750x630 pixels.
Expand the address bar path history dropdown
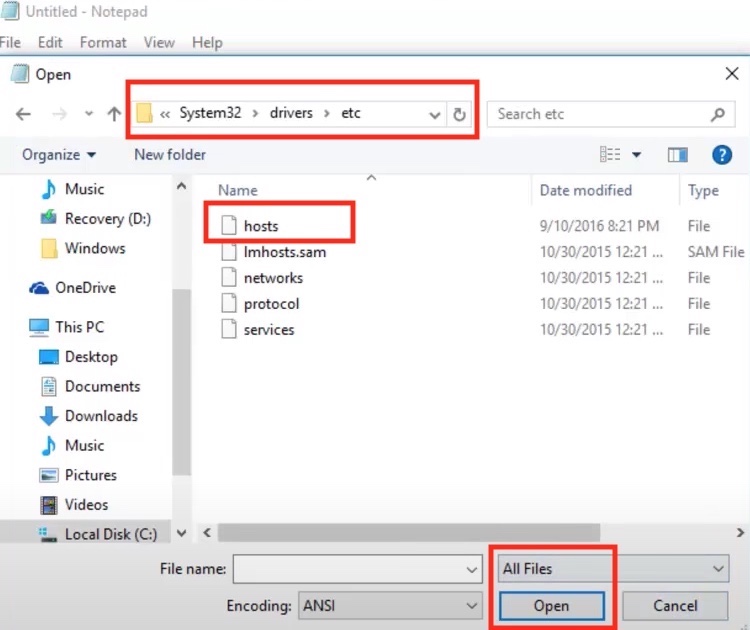coord(434,115)
